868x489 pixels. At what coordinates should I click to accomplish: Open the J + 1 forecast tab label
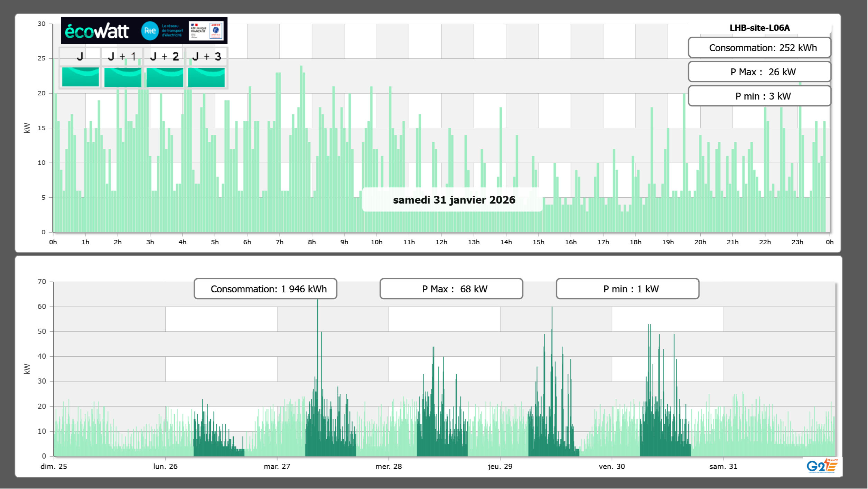point(122,56)
